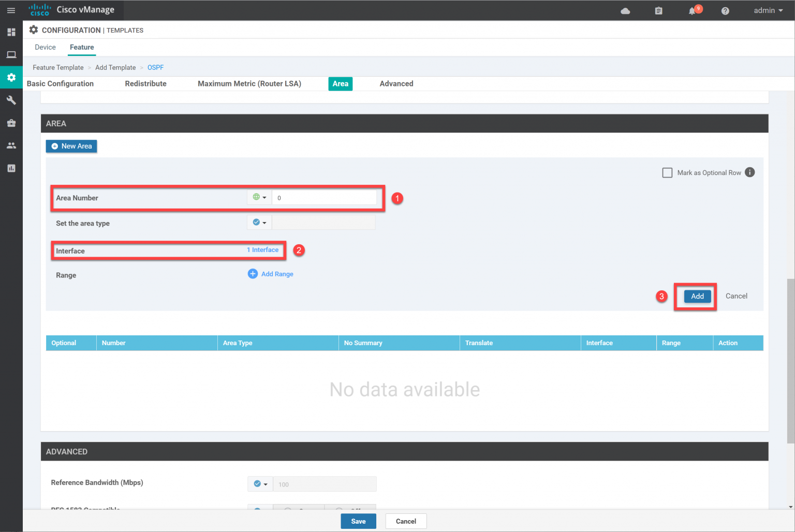The image size is (795, 532).
Task: Open the vManage Dashboard icon
Action: point(11,32)
